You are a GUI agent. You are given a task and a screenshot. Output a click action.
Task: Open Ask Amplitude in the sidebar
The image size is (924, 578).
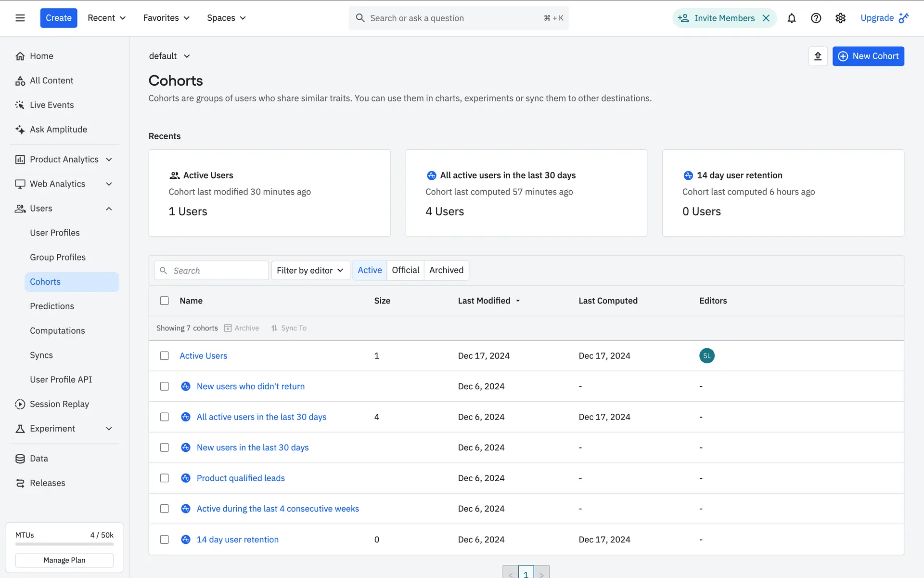point(58,130)
